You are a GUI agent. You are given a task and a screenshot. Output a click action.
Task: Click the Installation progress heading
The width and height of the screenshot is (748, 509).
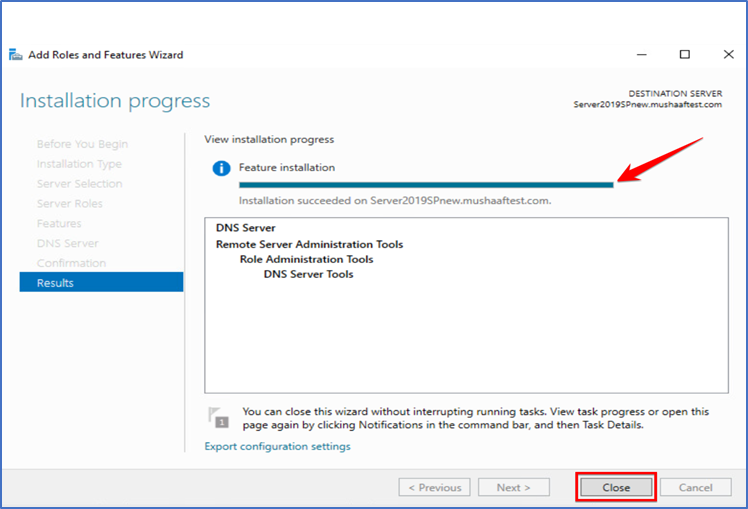click(x=115, y=101)
